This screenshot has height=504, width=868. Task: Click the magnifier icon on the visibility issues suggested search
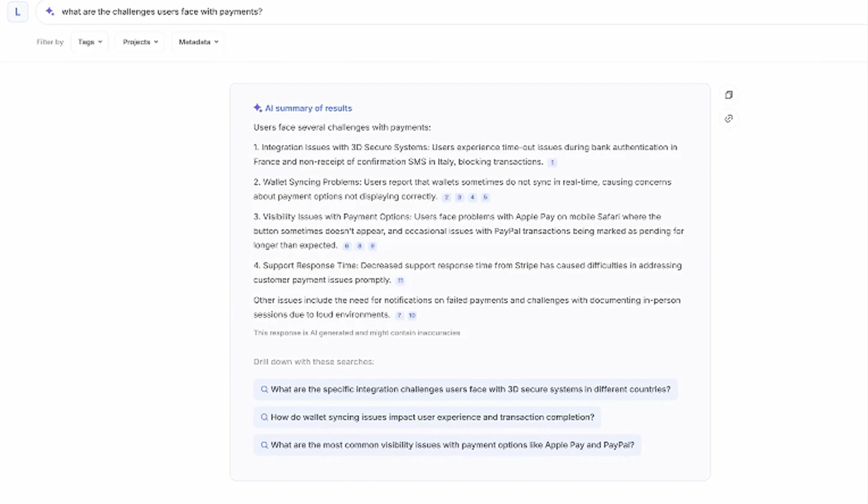tap(265, 444)
